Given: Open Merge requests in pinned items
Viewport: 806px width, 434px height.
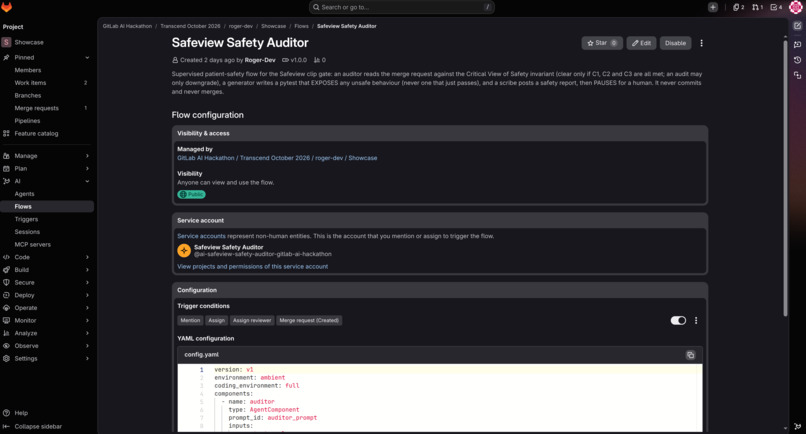Looking at the screenshot, I should pos(47,108).
